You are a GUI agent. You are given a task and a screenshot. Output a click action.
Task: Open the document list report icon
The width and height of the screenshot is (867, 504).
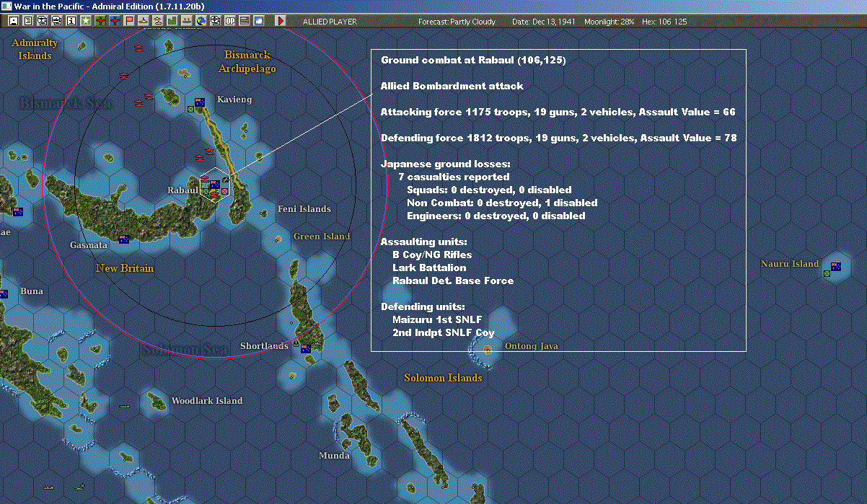click(x=28, y=22)
